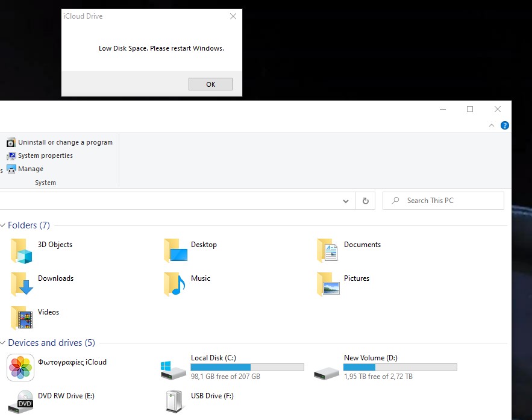Click inside the Search This PC field

point(443,200)
